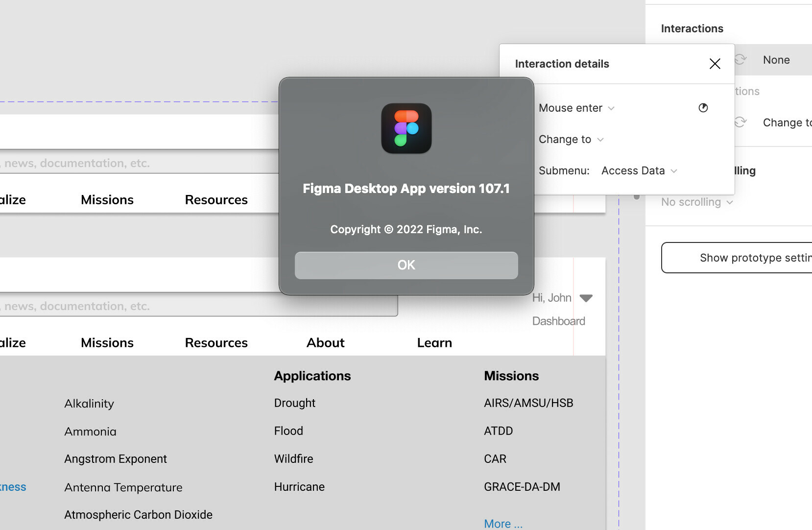812x530 pixels.
Task: Click the More ... link under Missions
Action: [503, 524]
